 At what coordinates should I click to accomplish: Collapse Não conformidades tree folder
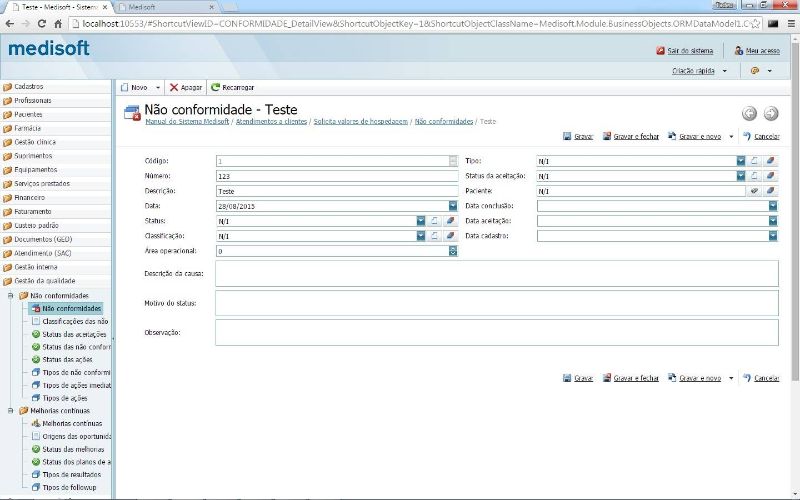click(x=10, y=295)
